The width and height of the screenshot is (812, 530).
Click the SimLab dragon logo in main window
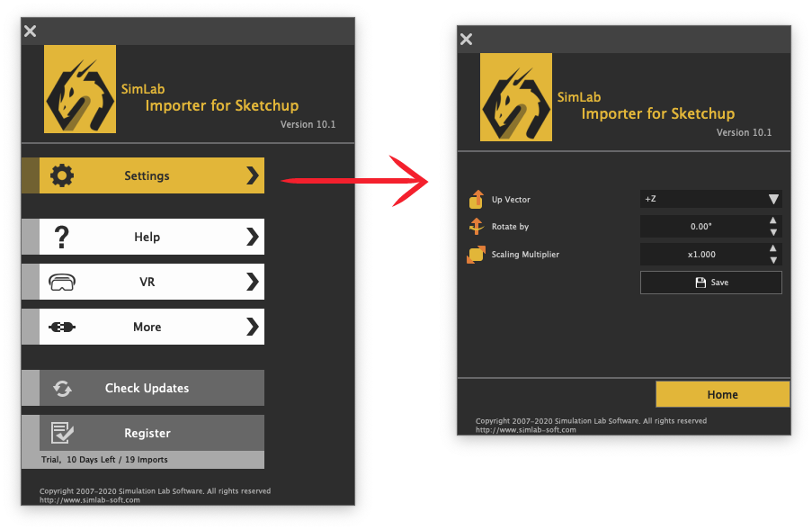(80, 89)
